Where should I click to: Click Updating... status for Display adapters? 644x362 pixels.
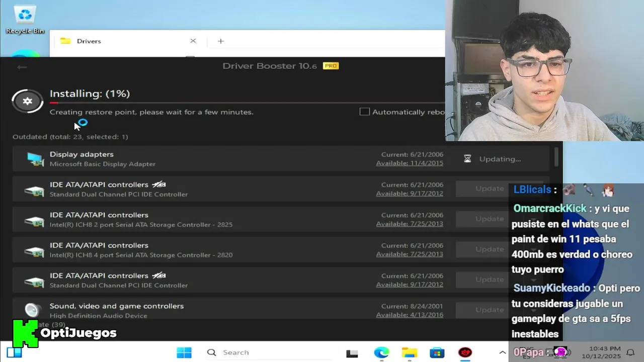500,159
